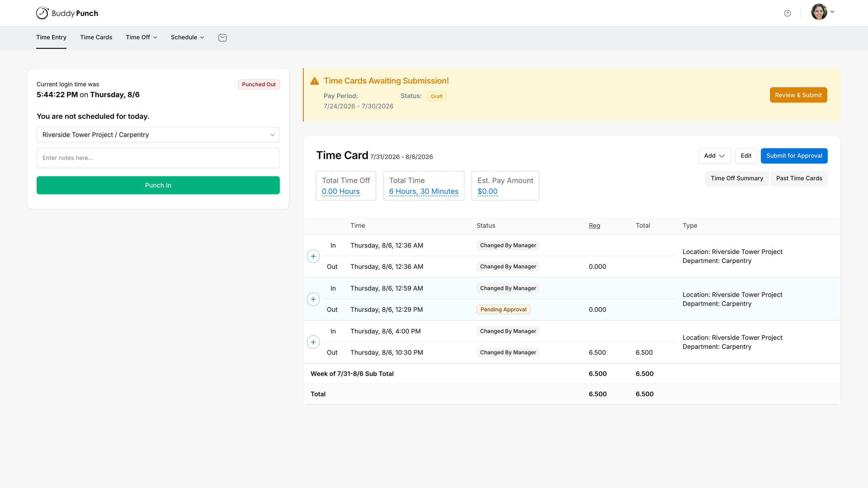868x488 pixels.
Task: Click the green Punch In button
Action: pos(158,185)
